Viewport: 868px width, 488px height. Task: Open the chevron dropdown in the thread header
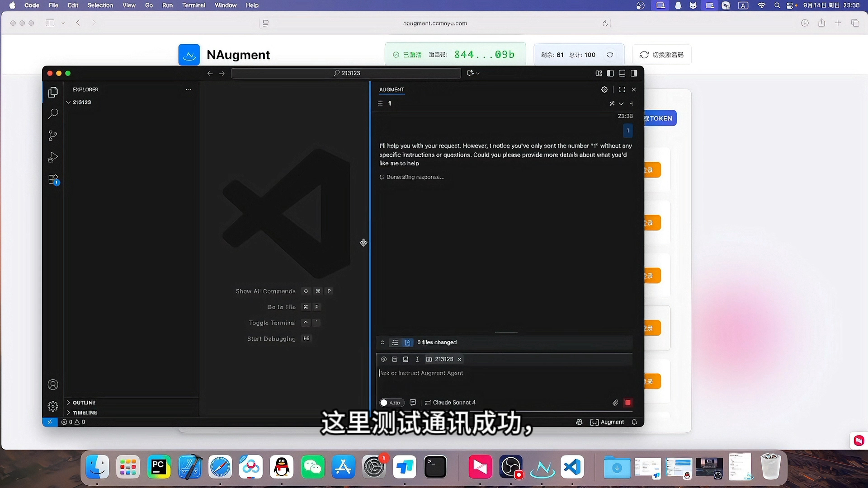pos(621,103)
